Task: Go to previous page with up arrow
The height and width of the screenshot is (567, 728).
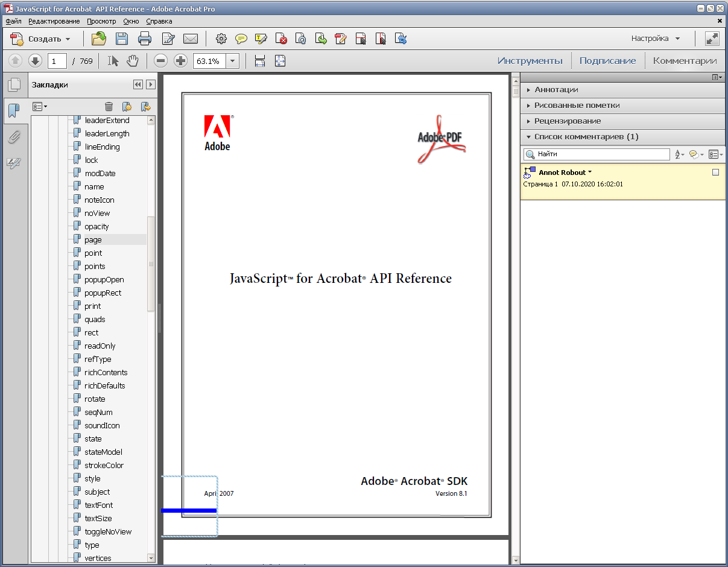Action: (x=15, y=61)
